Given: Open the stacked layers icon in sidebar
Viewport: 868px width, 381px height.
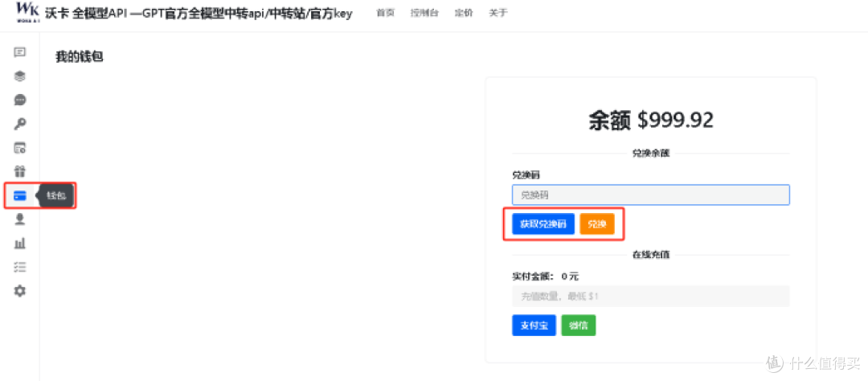Looking at the screenshot, I should click(x=20, y=76).
